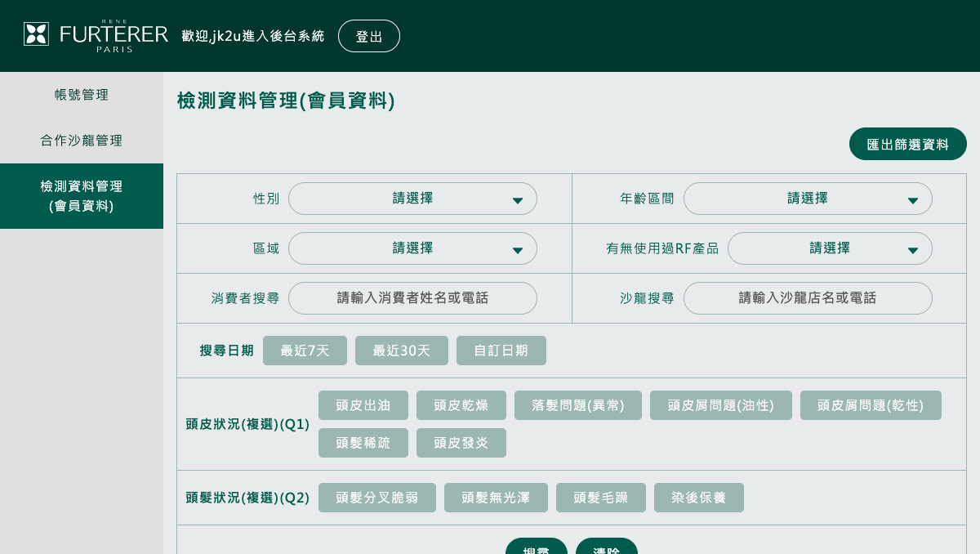Viewport: 980px width, 554px height.
Task: Open the 有無使用過RF產品 dropdown
Action: pyautogui.click(x=830, y=248)
